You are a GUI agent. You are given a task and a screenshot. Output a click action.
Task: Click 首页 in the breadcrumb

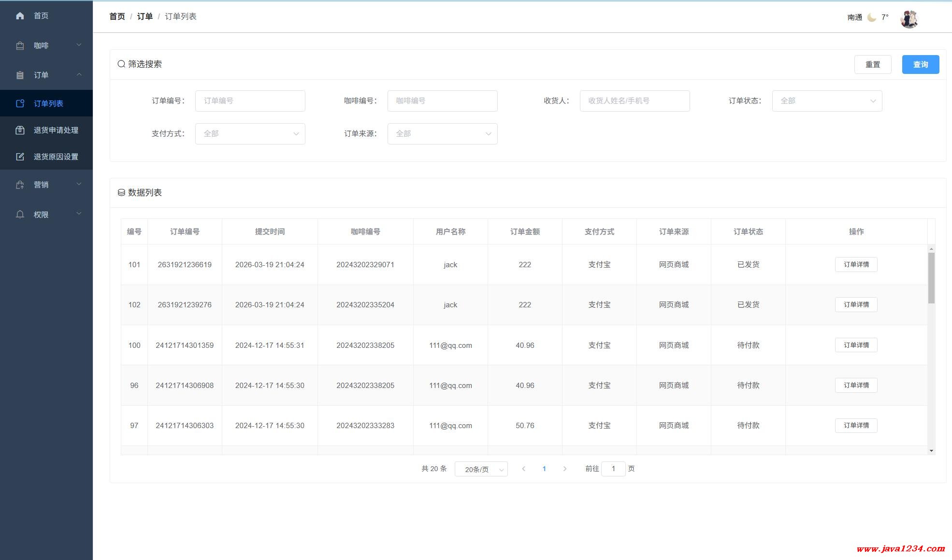(x=117, y=16)
